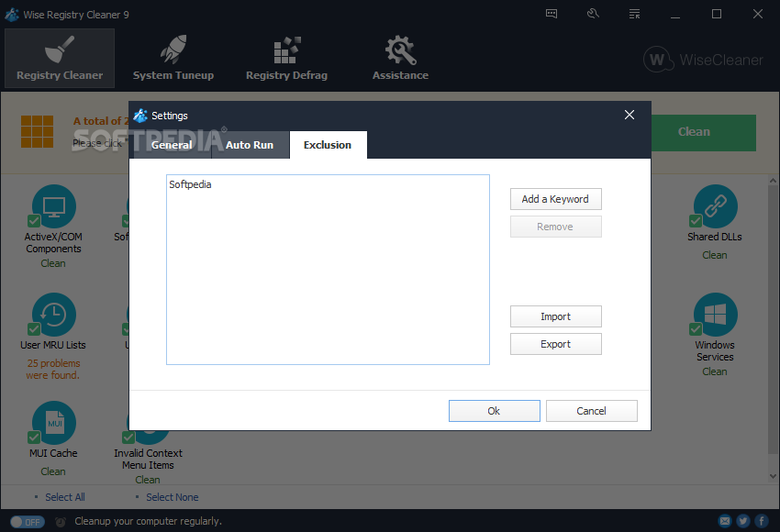Confirm settings with the Ok button
Screen dimensions: 780x532
(x=494, y=411)
